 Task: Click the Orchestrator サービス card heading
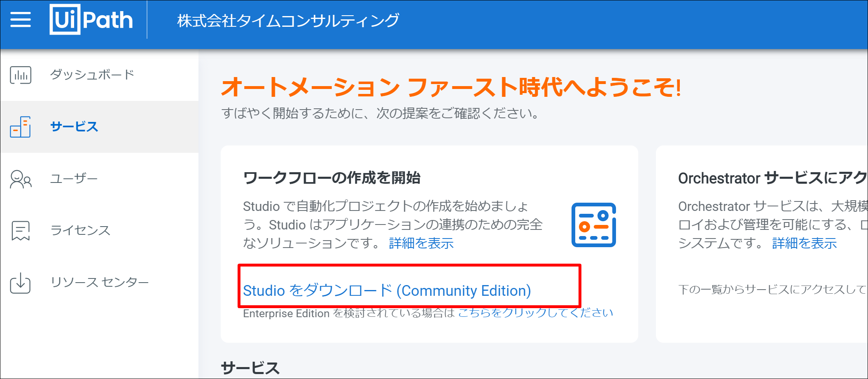(773, 178)
